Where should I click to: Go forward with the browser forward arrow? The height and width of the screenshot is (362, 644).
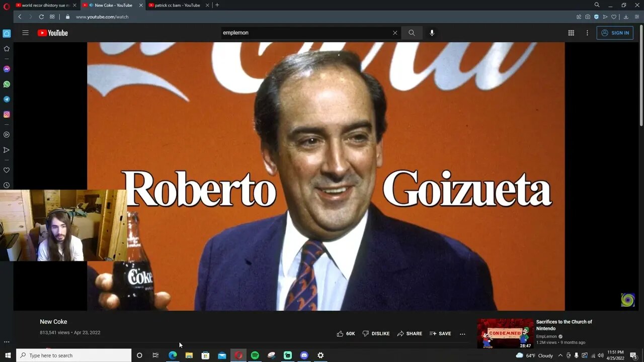click(x=30, y=17)
